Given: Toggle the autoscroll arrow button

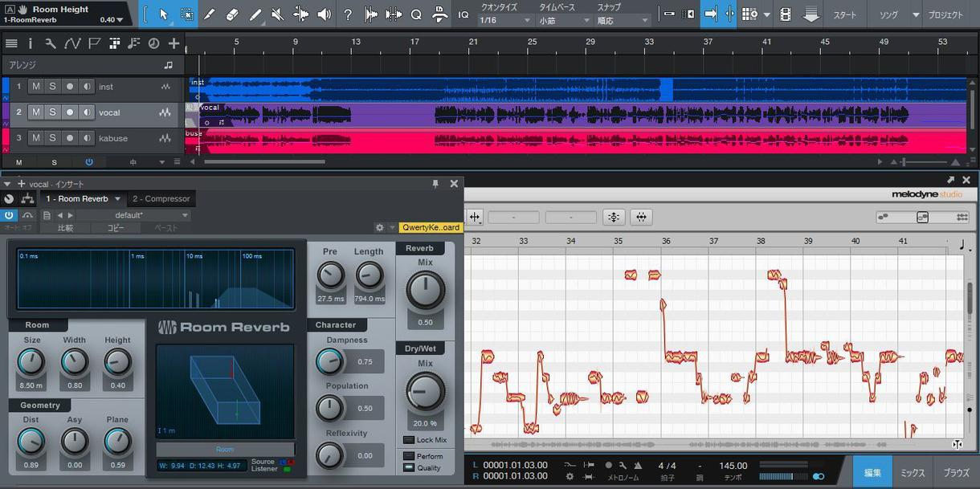Looking at the screenshot, I should pyautogui.click(x=710, y=14).
